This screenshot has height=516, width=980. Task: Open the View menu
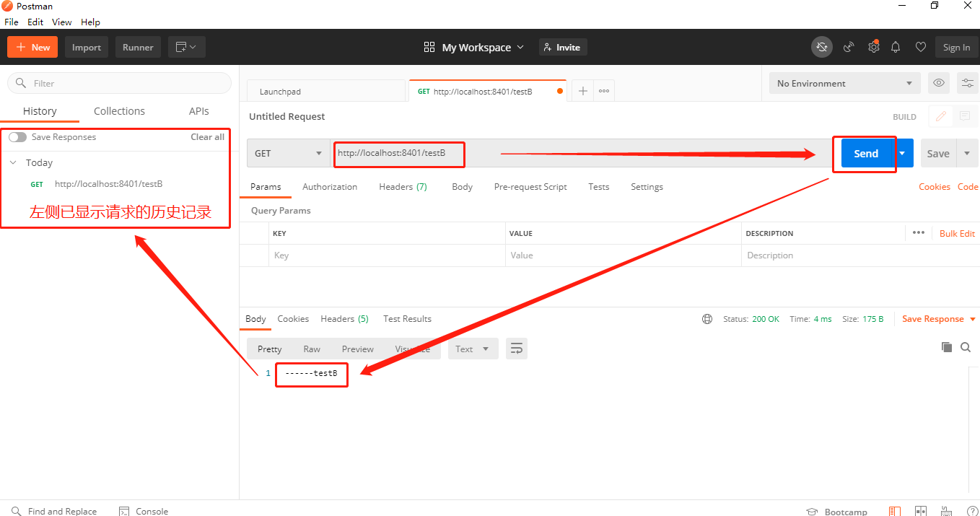(x=62, y=22)
